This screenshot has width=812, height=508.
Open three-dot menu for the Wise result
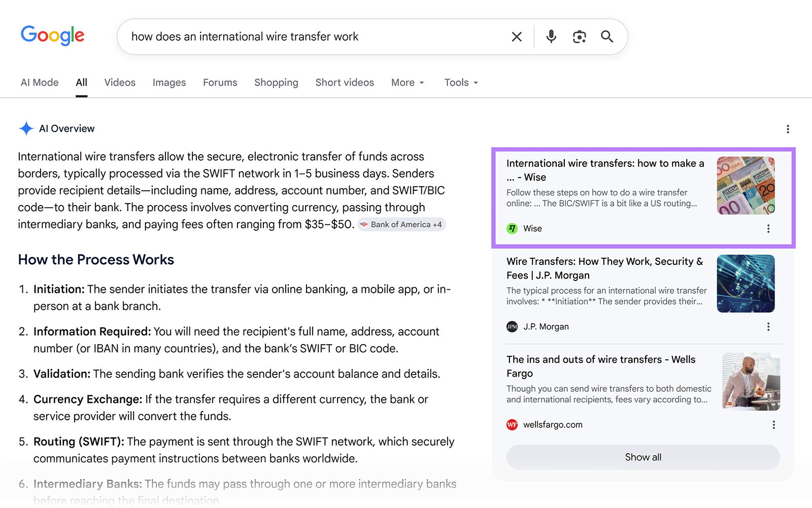pos(768,229)
